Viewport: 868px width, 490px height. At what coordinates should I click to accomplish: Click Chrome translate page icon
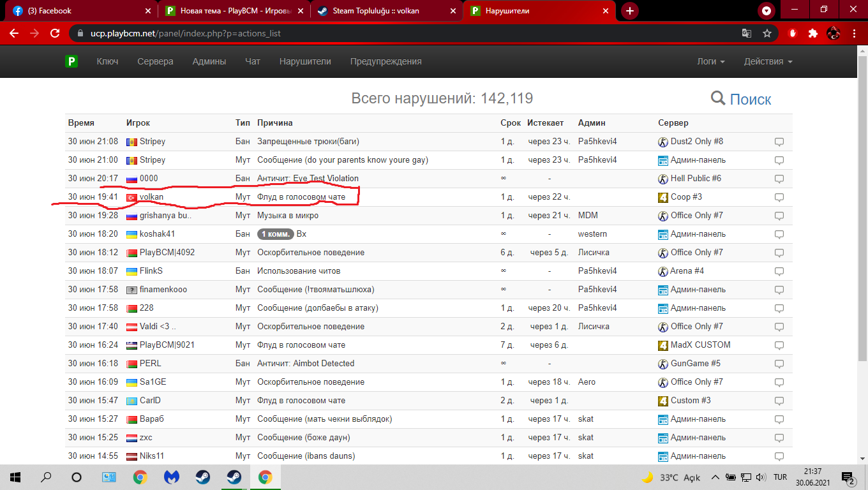[x=746, y=33]
